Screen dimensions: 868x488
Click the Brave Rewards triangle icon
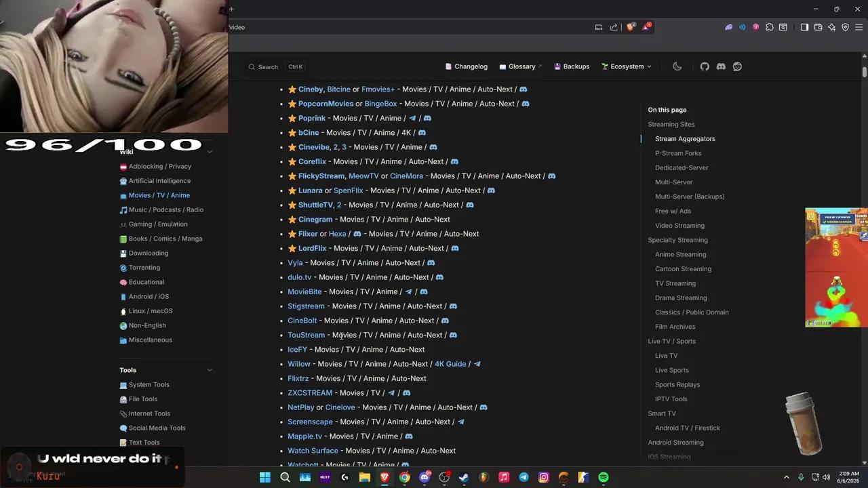click(647, 27)
